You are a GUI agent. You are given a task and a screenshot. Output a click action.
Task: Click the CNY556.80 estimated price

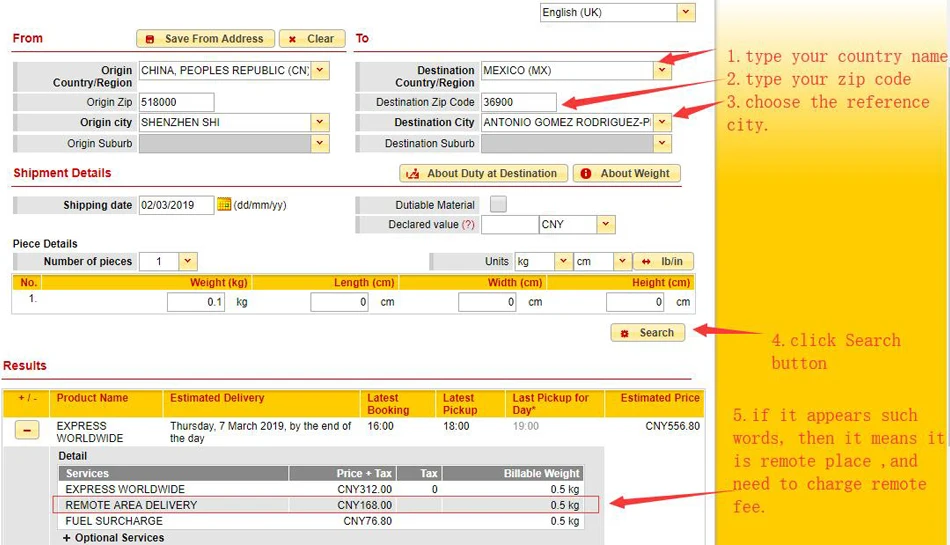[672, 426]
